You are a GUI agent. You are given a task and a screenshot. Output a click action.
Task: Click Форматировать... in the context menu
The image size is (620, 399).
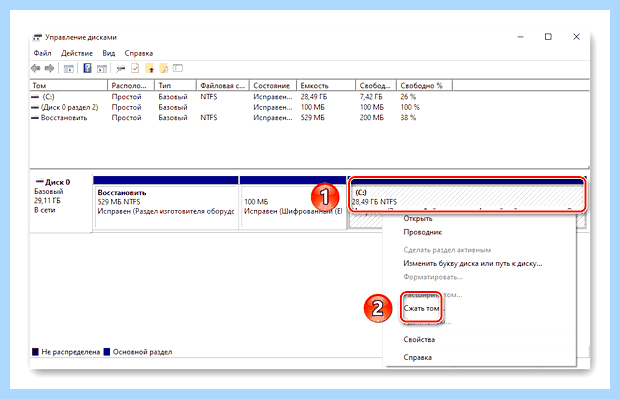[x=433, y=277]
